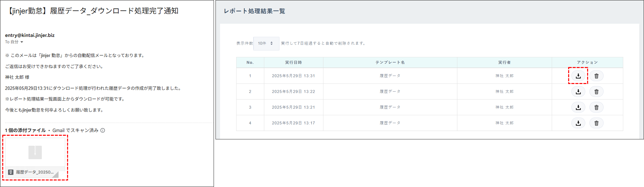Click 神社 太郎 executor in row 3

[504, 107]
